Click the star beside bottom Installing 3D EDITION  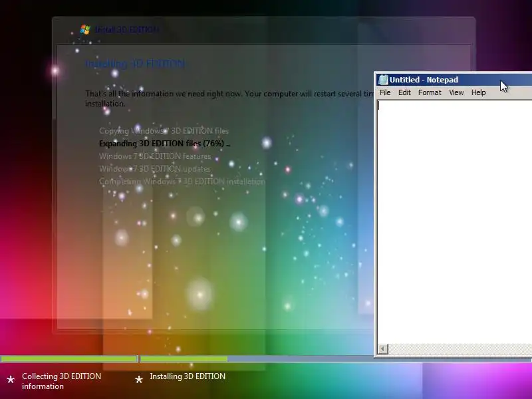tap(139, 380)
